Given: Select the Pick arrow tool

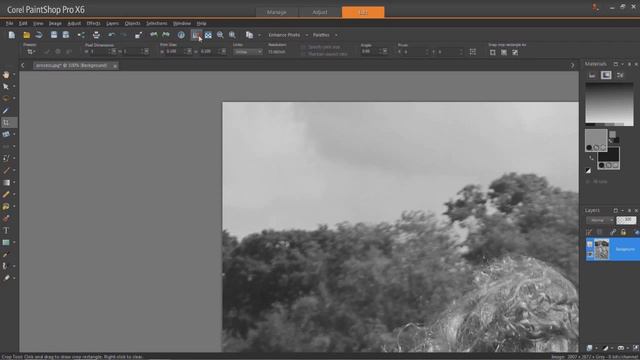Looking at the screenshot, I should click(6, 87).
